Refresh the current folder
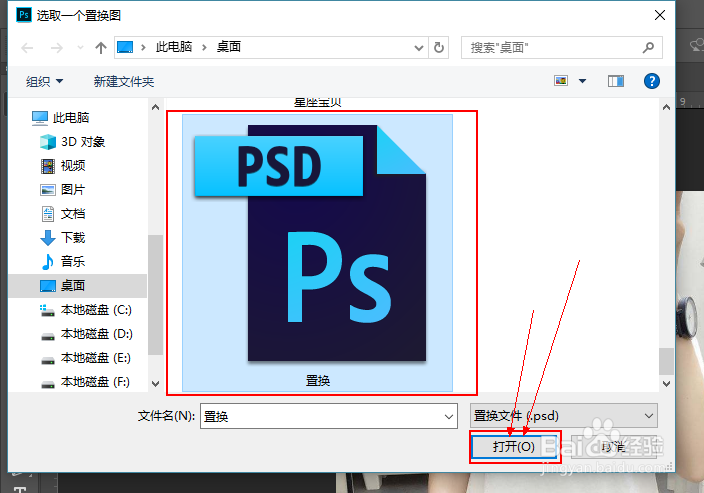 point(439,48)
